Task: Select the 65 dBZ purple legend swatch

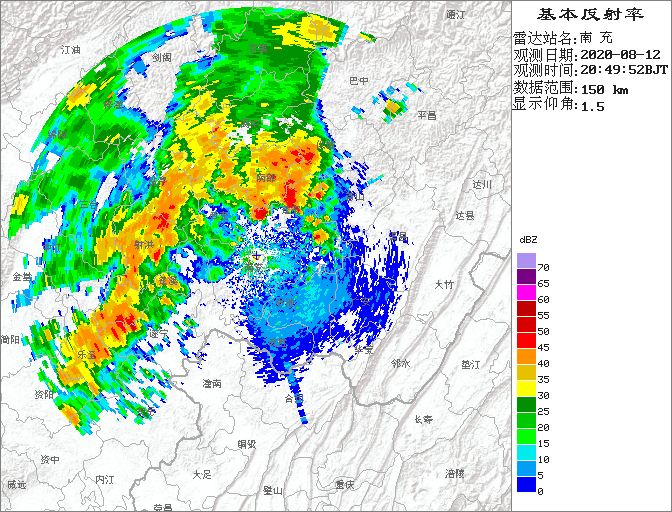Action: (526, 277)
